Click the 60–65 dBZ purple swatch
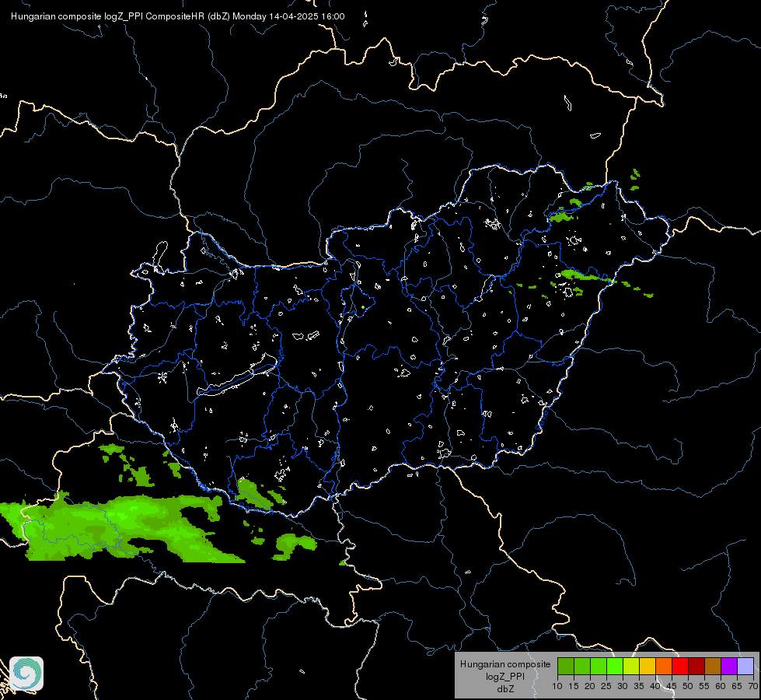The height and width of the screenshot is (700, 761). [729, 666]
